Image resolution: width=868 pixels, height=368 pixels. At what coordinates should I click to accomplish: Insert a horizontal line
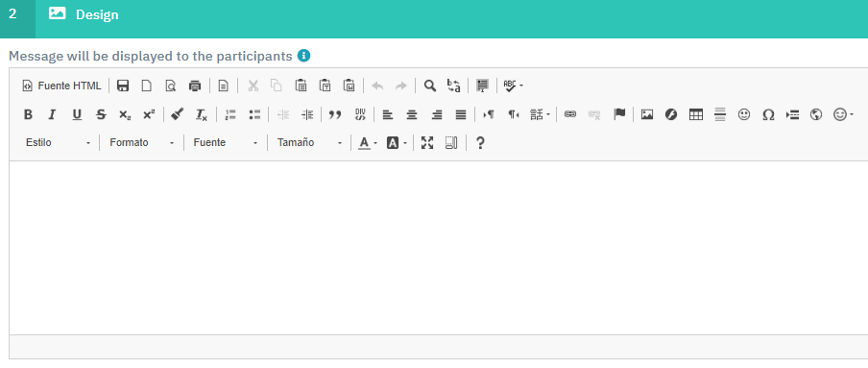tap(719, 114)
